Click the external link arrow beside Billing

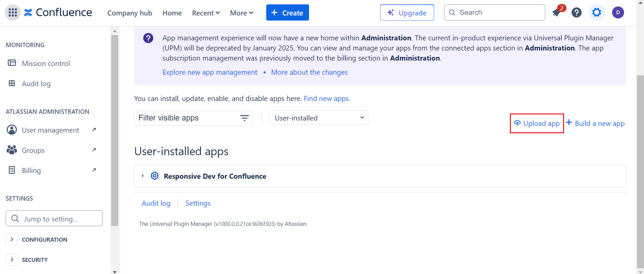click(94, 170)
